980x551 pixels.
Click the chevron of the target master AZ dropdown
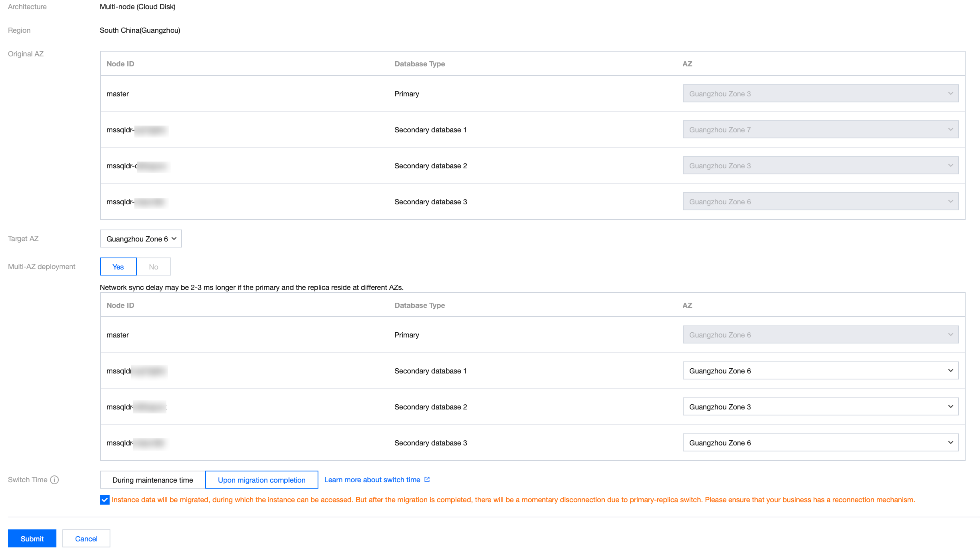click(950, 335)
